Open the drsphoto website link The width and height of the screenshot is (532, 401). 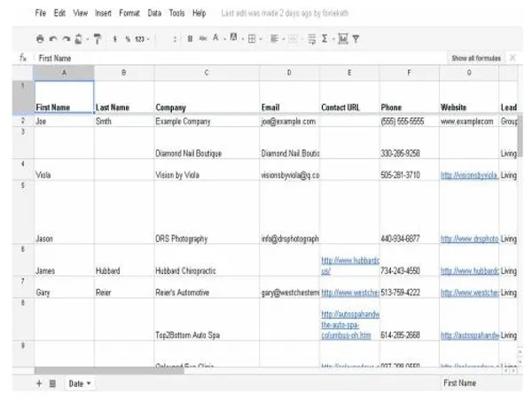pyautogui.click(x=469, y=239)
